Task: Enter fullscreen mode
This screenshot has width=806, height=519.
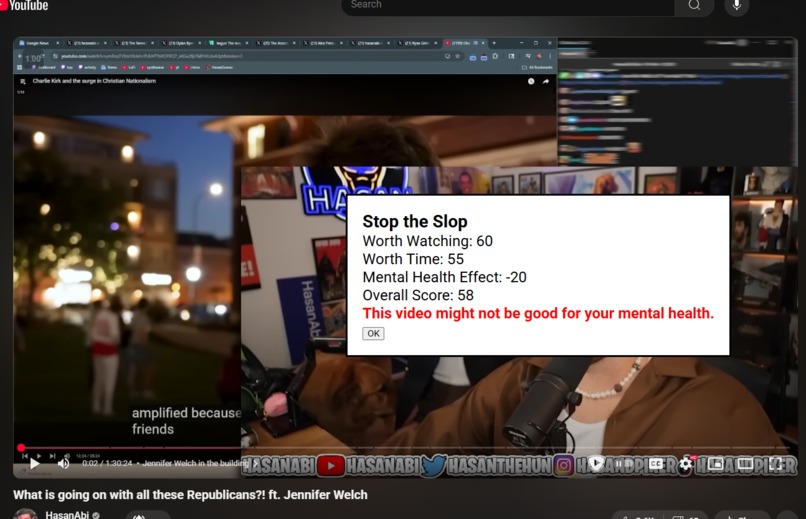Action: pos(776,464)
